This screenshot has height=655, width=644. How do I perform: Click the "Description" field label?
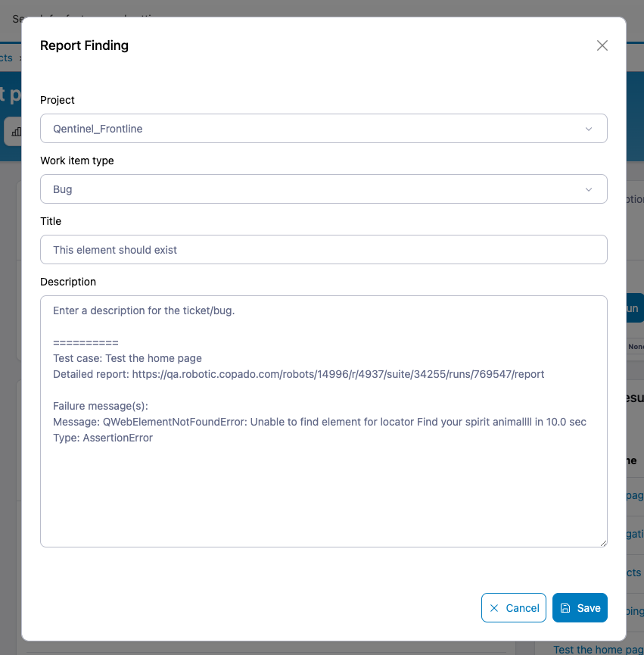(x=68, y=282)
